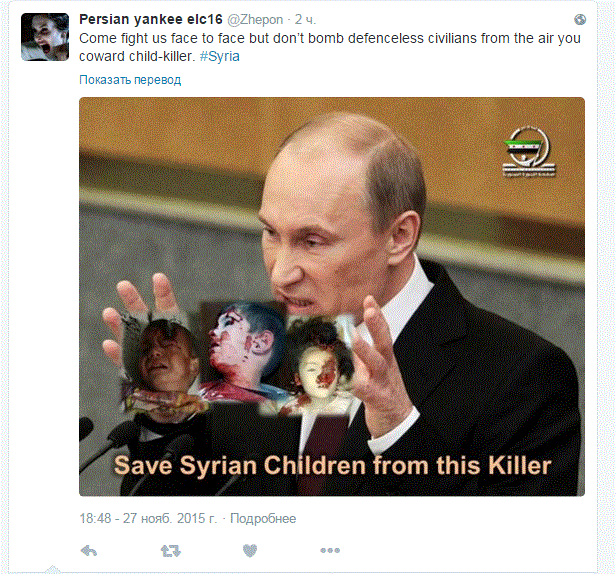Open the Persian yankee elc16 profile name

pos(151,19)
